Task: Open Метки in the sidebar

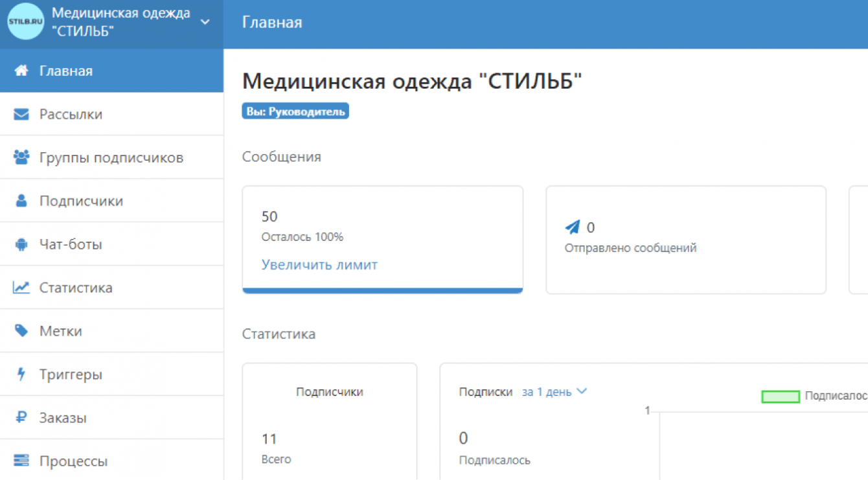Action: [111, 331]
